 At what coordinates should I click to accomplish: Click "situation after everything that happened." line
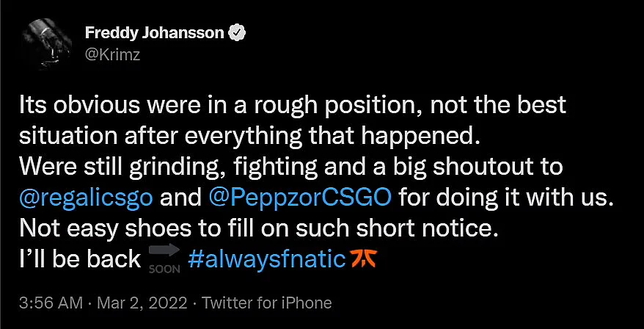pyautogui.click(x=249, y=137)
